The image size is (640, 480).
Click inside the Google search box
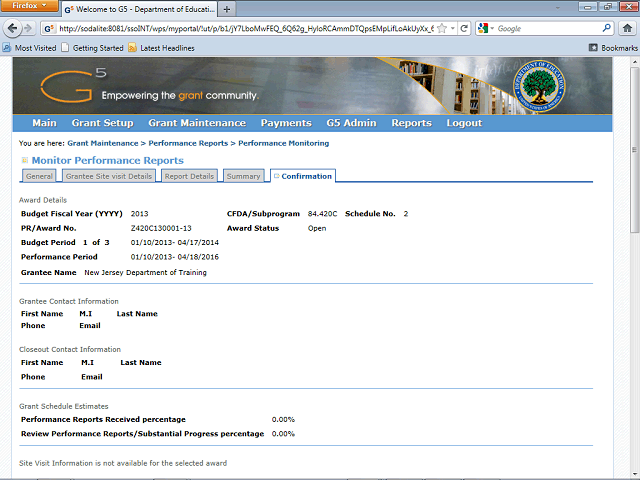pyautogui.click(x=548, y=29)
